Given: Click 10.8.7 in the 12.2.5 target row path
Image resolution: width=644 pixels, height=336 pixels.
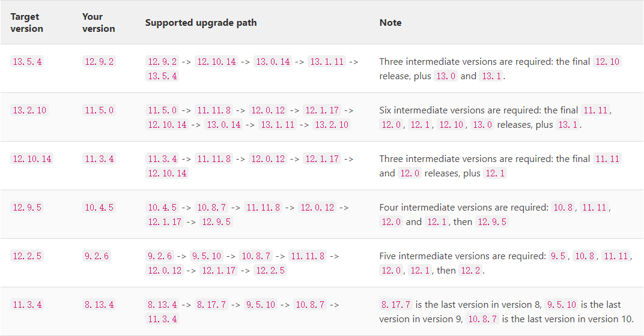Looking at the screenshot, I should point(255,256).
